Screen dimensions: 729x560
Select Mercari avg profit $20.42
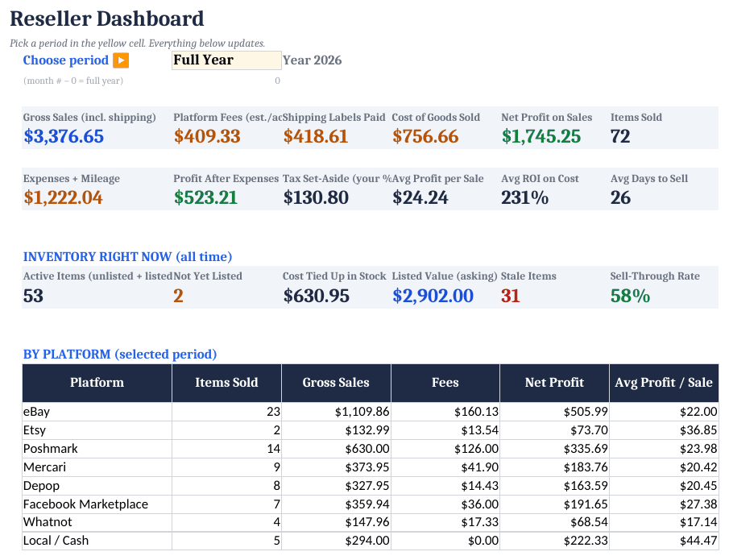click(664, 467)
